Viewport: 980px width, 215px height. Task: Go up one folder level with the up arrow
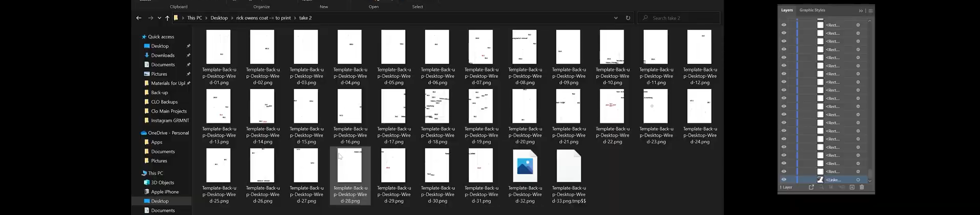[x=167, y=18]
